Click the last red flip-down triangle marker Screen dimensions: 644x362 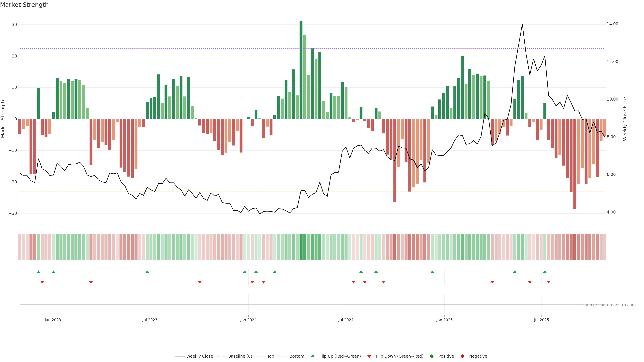(549, 282)
